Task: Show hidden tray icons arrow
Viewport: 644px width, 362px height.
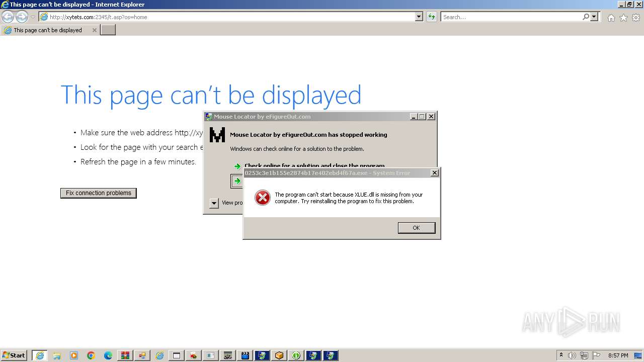Action: [x=561, y=355]
